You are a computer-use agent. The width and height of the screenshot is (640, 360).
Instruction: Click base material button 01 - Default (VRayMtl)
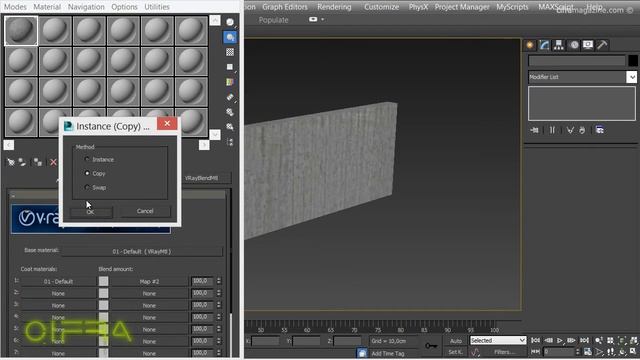click(142, 251)
